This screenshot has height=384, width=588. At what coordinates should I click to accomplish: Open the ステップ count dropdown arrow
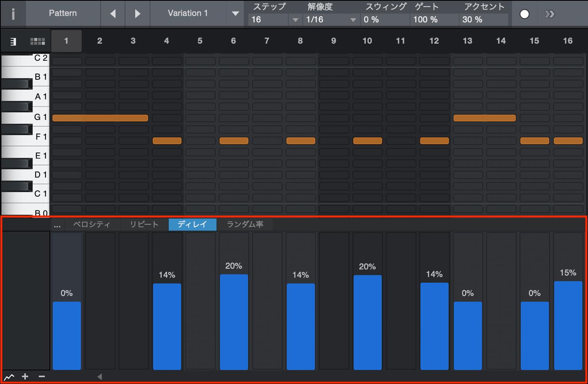[295, 19]
